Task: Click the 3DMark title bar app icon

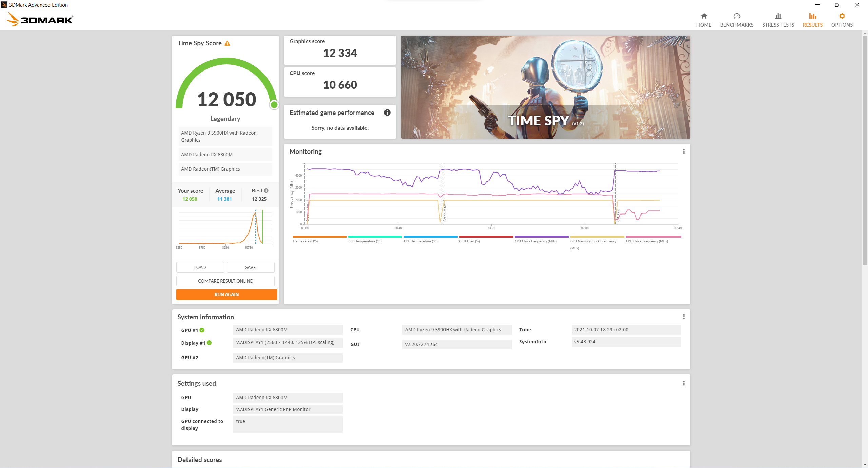Action: click(4, 5)
